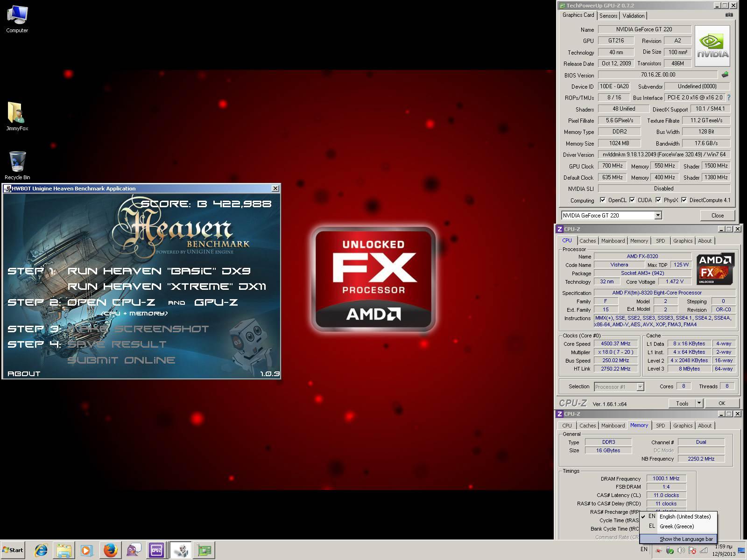The width and height of the screenshot is (747, 560).
Task: Click Core Speed value 4500.37 MHz
Action: pos(615,343)
